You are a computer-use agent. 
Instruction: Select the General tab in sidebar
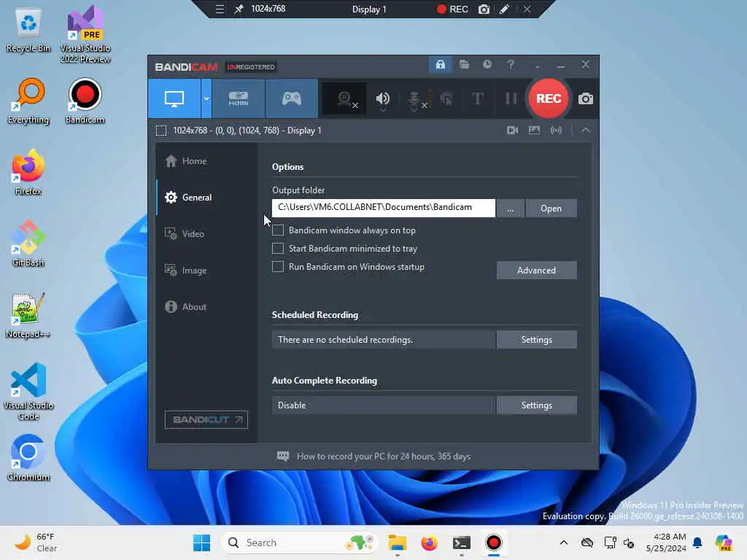click(206, 197)
